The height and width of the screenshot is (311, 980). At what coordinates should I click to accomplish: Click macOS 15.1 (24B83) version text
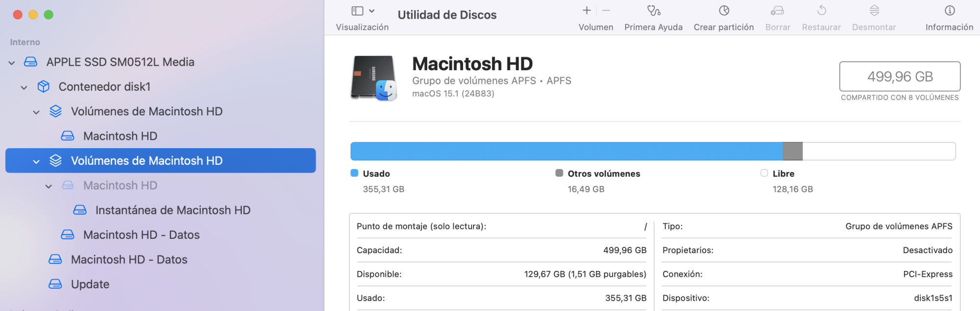pos(453,94)
